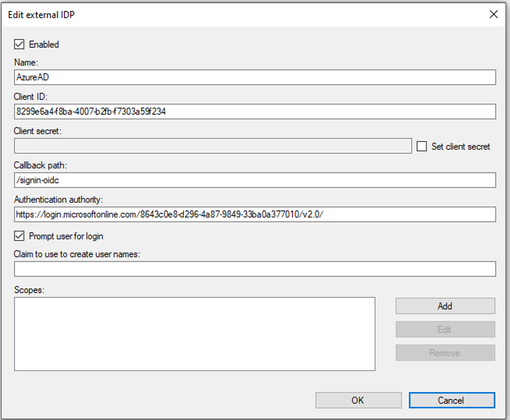Click the Add button to add a scope

(x=445, y=306)
